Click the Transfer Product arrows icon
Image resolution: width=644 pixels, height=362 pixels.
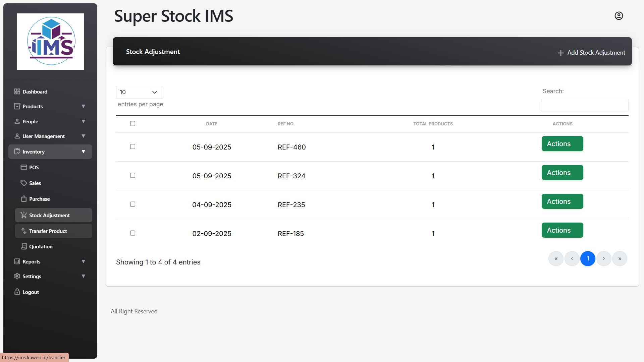coord(24,231)
